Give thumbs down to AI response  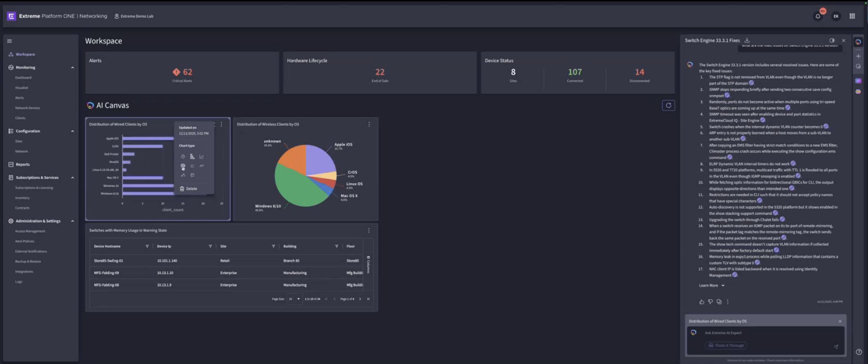coord(710,302)
